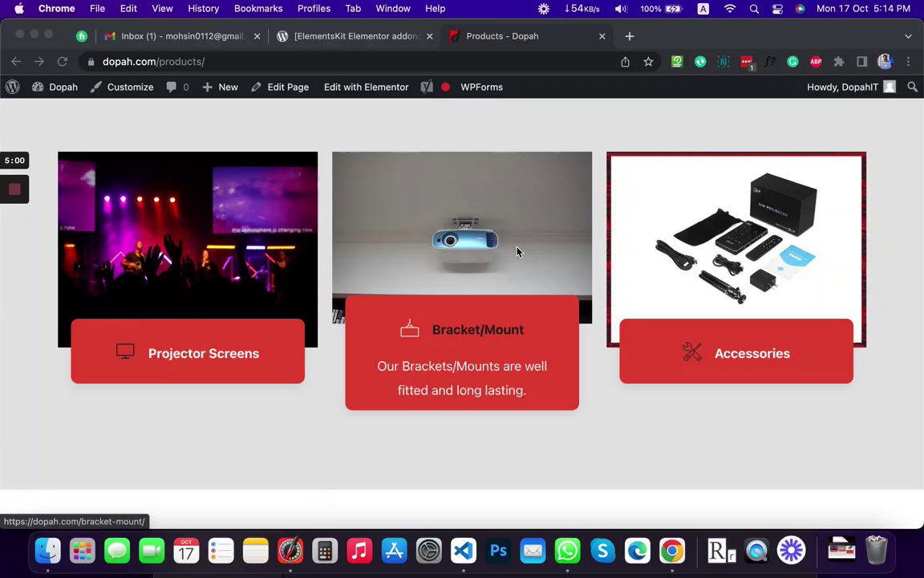Image resolution: width=924 pixels, height=578 pixels.
Task: Open Spotlight search in menu bar
Action: [754, 8]
